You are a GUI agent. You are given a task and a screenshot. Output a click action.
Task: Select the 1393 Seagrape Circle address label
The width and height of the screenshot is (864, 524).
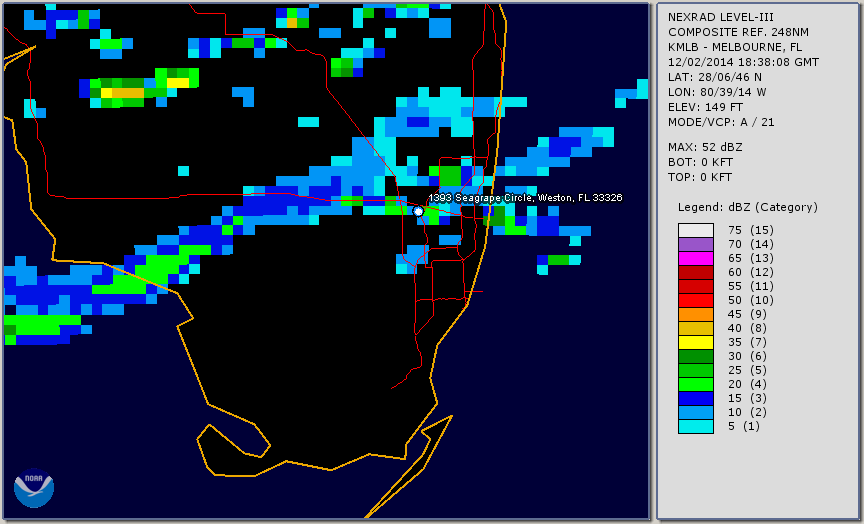[525, 198]
